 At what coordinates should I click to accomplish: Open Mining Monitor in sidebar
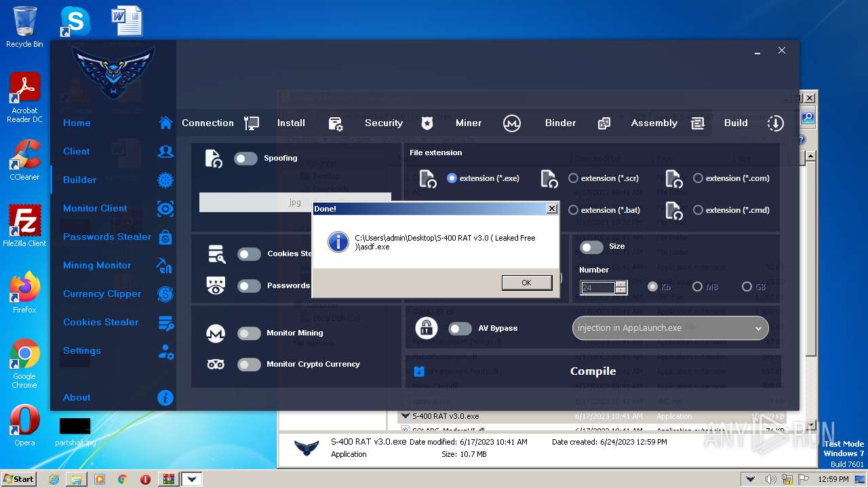click(97, 265)
